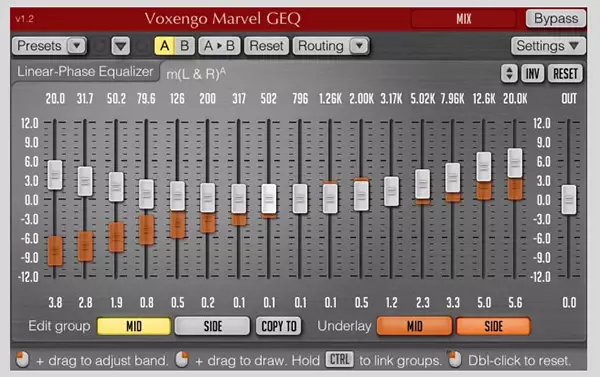Set Edit group to MID

click(x=134, y=326)
